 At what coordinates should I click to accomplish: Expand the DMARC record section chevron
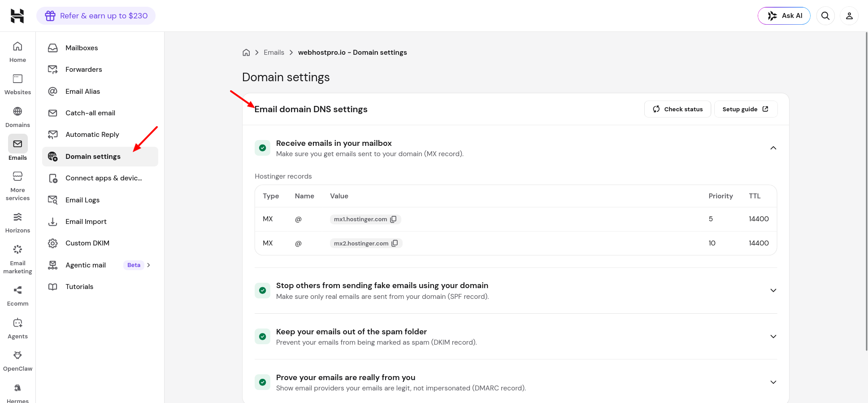tap(773, 382)
